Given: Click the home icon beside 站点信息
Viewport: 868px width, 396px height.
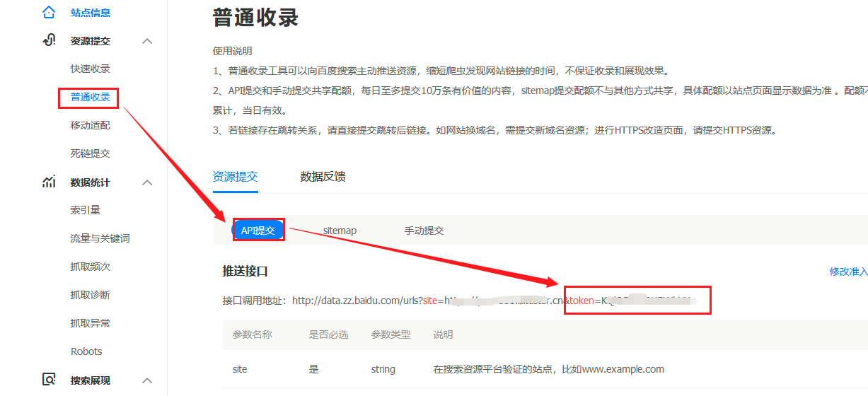Looking at the screenshot, I should (x=49, y=12).
